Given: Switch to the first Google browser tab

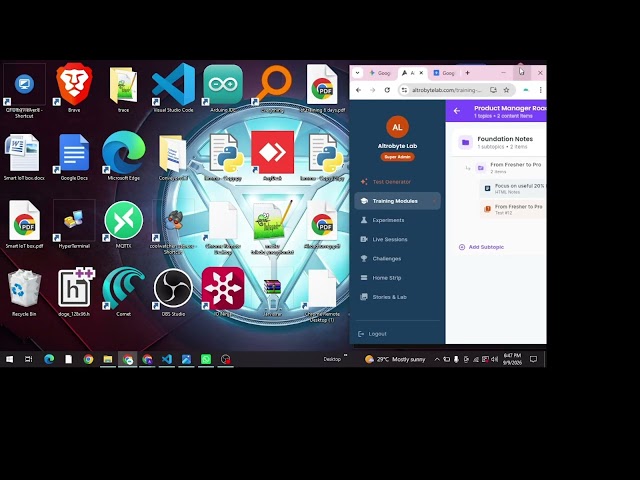Looking at the screenshot, I should click(x=380, y=73).
